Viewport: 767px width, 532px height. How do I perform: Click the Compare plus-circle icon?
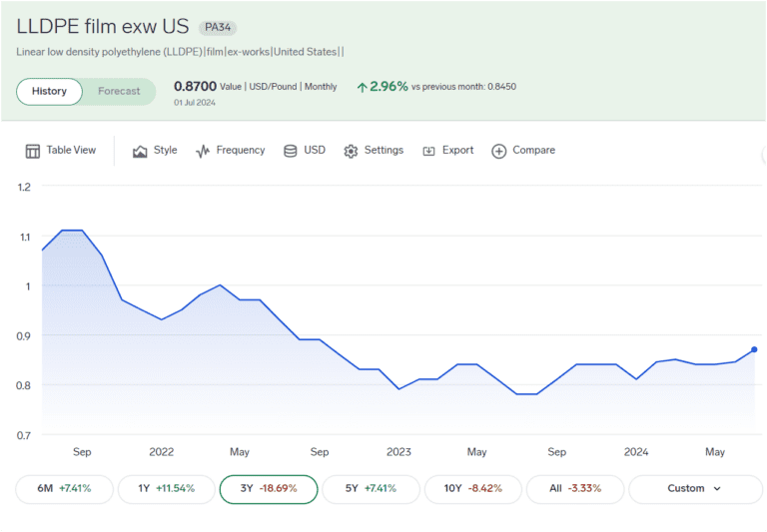point(499,151)
